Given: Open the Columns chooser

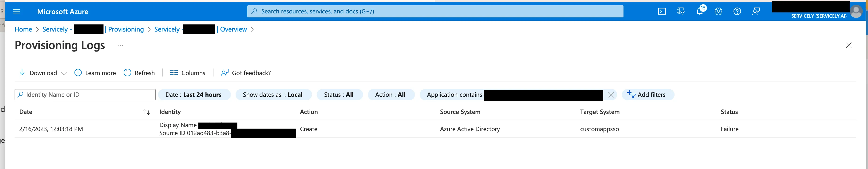Looking at the screenshot, I should click(x=188, y=73).
